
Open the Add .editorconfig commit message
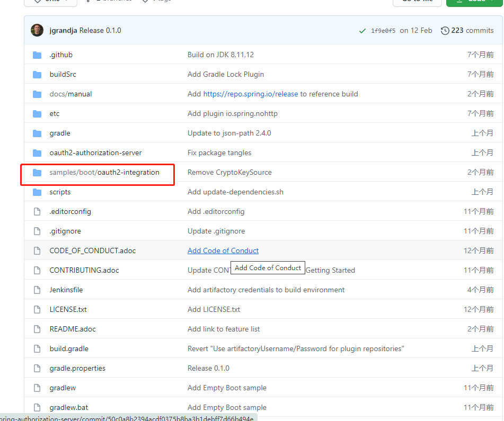tap(216, 212)
